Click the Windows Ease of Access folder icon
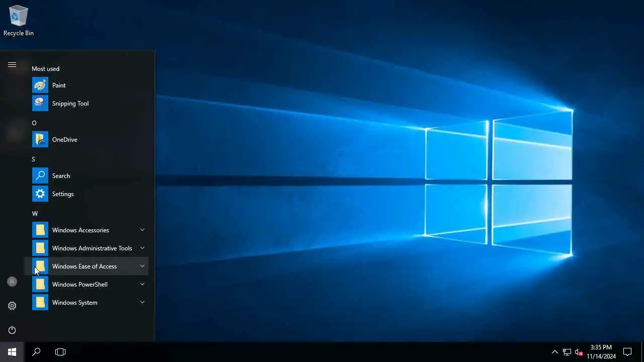The height and width of the screenshot is (362, 644). (40, 266)
